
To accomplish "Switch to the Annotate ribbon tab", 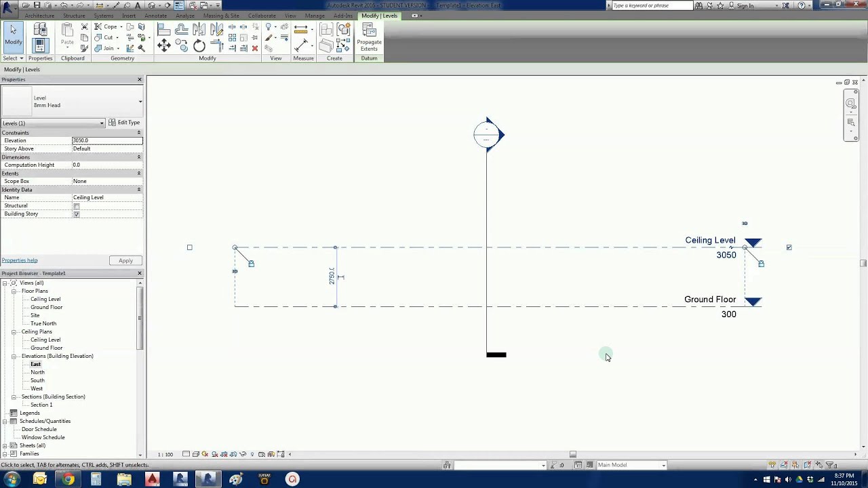I will click(155, 16).
